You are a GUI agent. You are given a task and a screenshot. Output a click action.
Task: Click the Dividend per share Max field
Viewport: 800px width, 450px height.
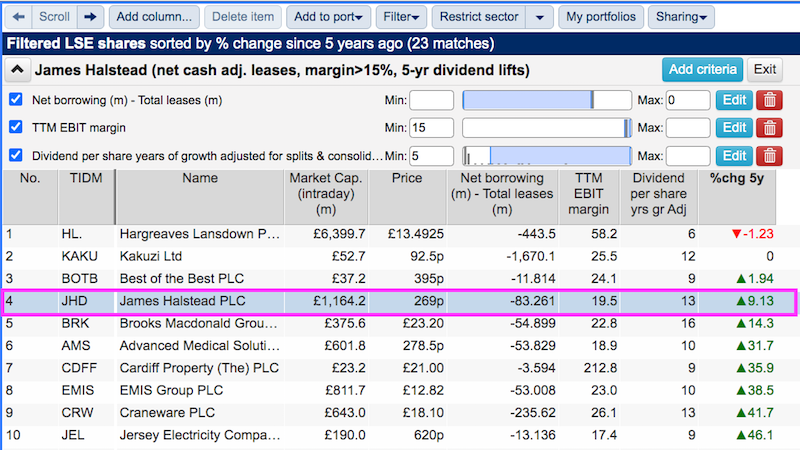688,156
